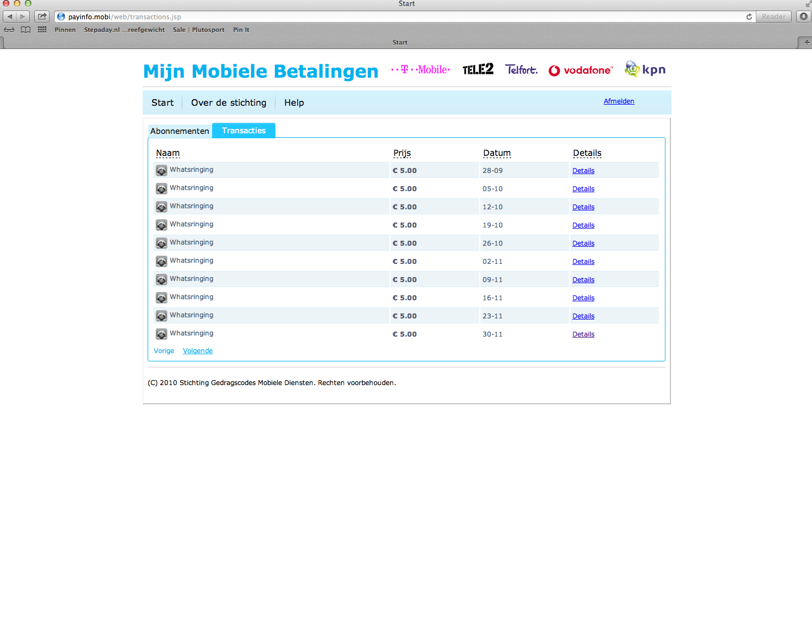The height and width of the screenshot is (644, 812).
Task: Go to next page via Volgende
Action: 198,351
